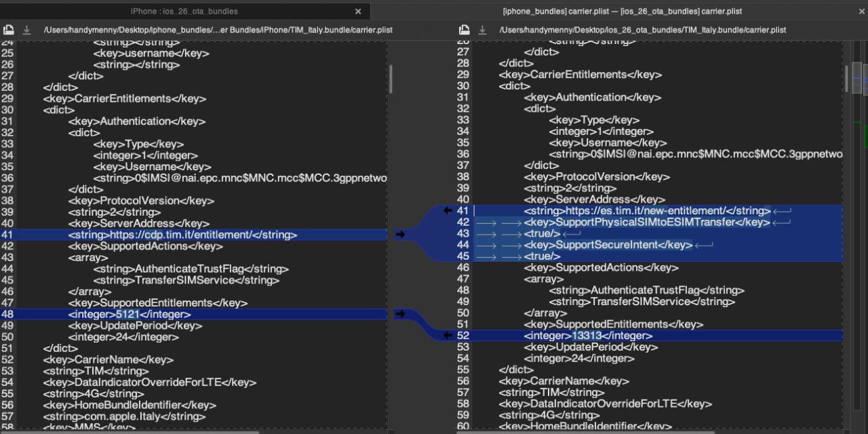The width and height of the screenshot is (868, 434).
Task: Click the SupportSecureIntent key line
Action: tap(608, 245)
